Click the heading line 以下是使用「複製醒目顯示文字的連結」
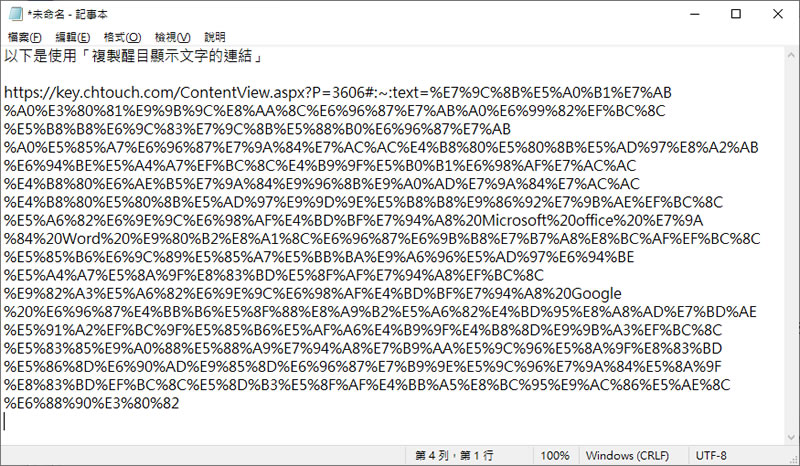Viewport: 800px width, 466px height. pyautogui.click(x=134, y=56)
